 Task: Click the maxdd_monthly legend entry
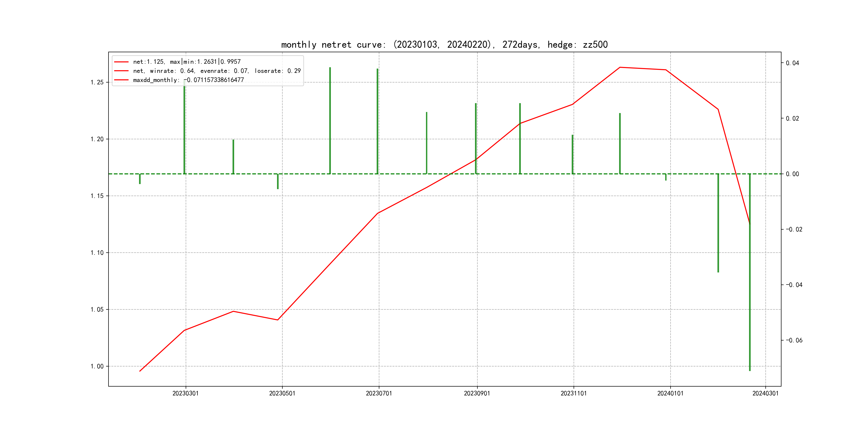188,80
